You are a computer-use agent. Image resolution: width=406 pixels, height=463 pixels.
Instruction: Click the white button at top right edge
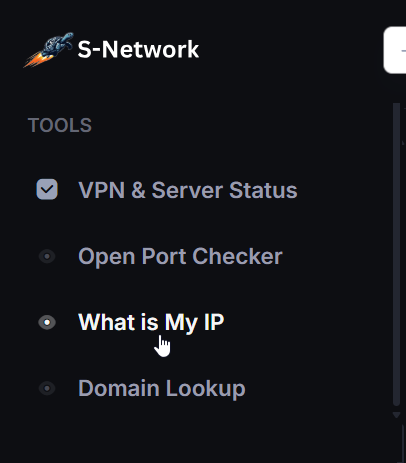tap(395, 50)
